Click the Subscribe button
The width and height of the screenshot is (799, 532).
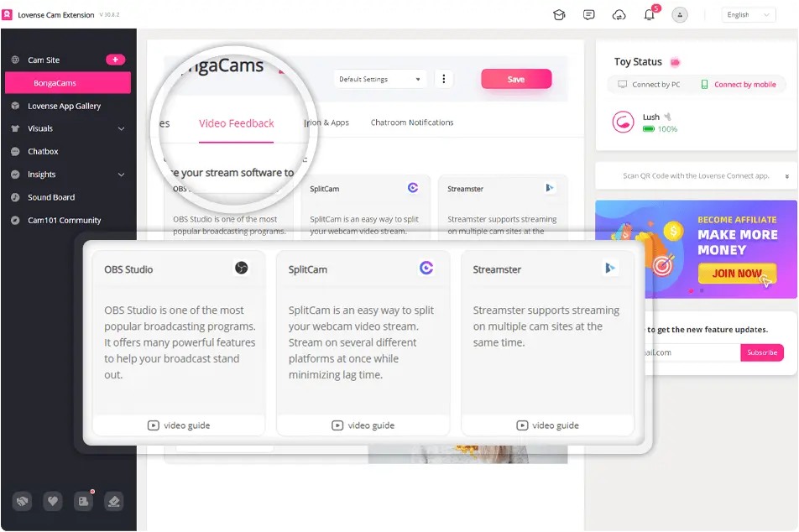(762, 352)
